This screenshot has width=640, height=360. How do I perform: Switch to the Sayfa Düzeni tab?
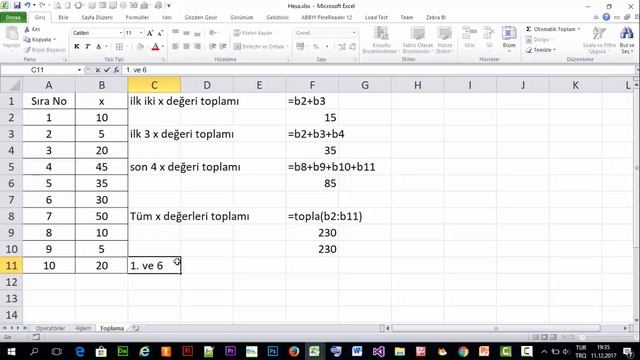click(97, 18)
